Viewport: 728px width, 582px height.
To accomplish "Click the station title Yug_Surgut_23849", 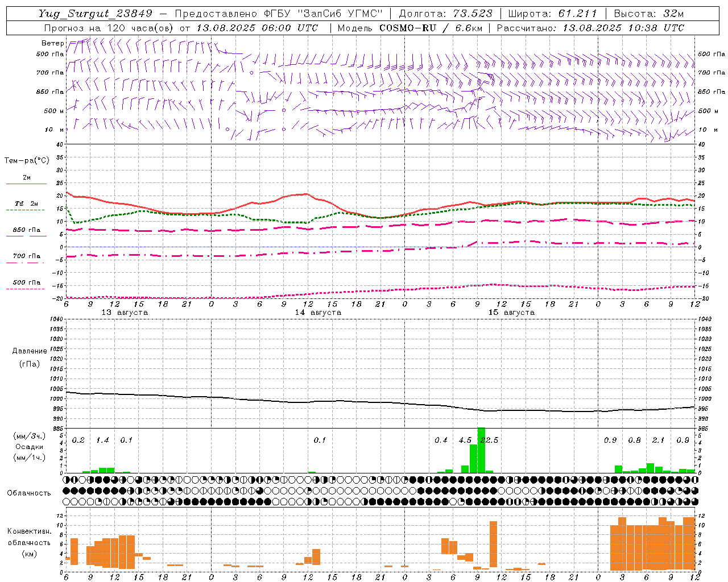I will 96,14.
